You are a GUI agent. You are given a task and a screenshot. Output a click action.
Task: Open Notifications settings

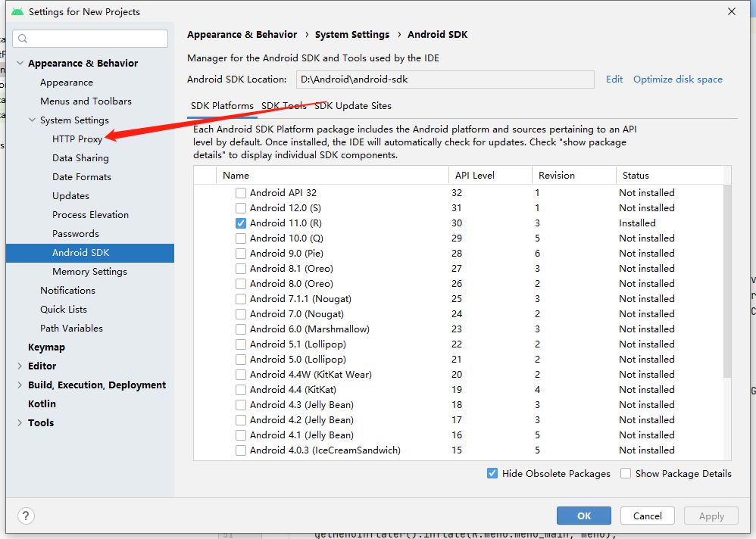pos(67,291)
